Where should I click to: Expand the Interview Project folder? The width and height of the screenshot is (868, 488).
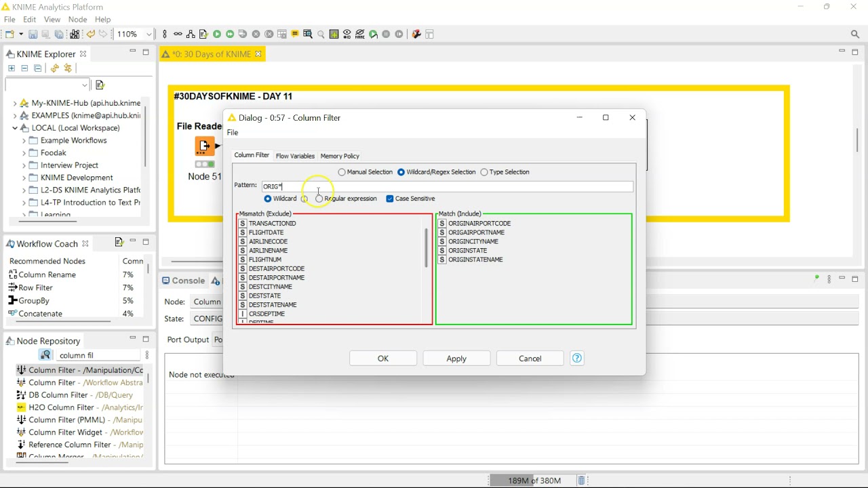pos(24,165)
